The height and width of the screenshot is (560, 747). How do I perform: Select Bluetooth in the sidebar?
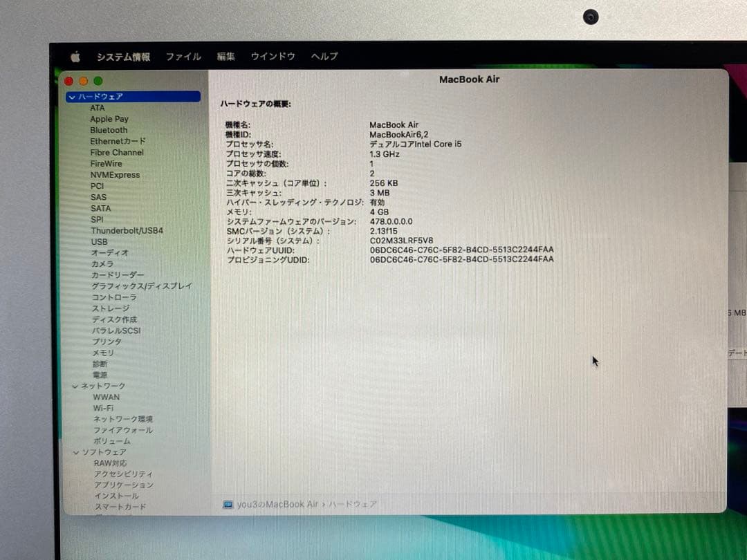[109, 130]
